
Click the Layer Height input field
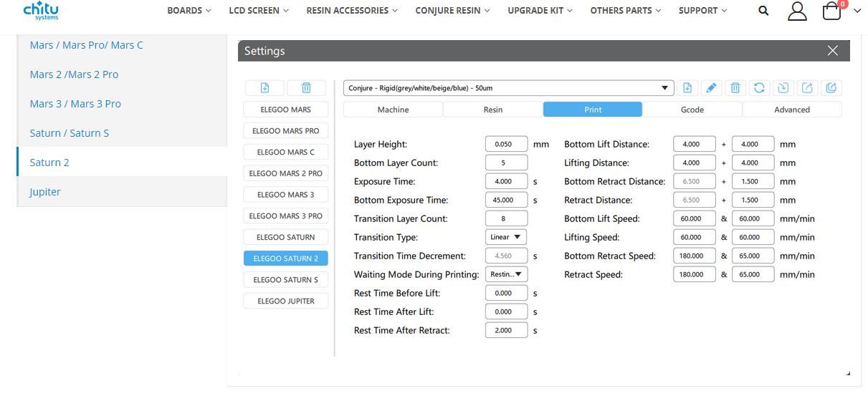[x=507, y=144]
